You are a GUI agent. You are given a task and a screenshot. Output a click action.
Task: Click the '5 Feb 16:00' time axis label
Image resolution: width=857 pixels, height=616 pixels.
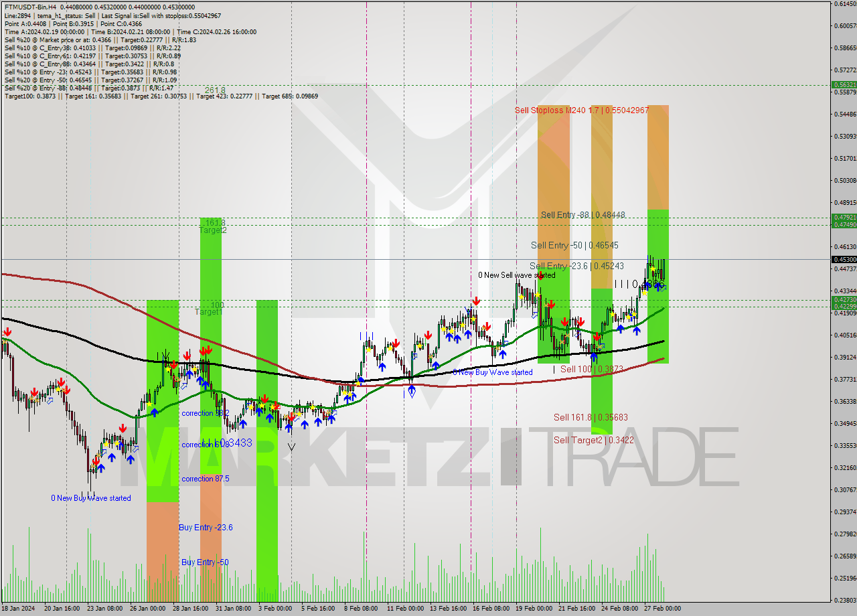point(318,609)
